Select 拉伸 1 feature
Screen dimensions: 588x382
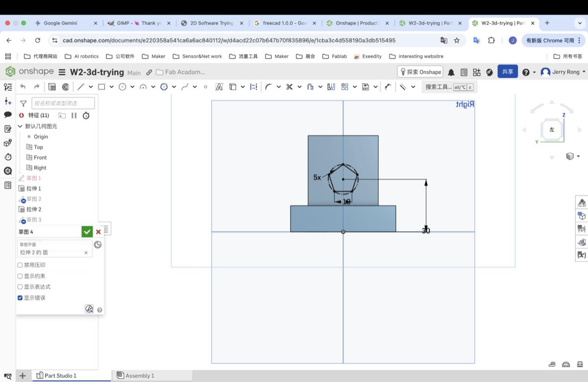click(33, 189)
